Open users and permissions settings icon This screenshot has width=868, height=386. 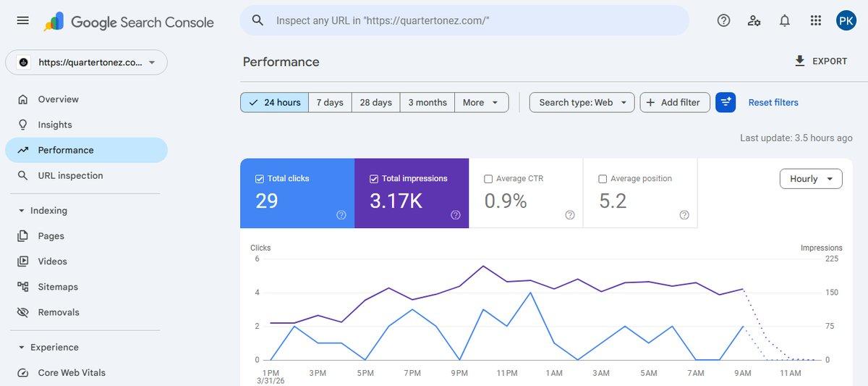[754, 20]
